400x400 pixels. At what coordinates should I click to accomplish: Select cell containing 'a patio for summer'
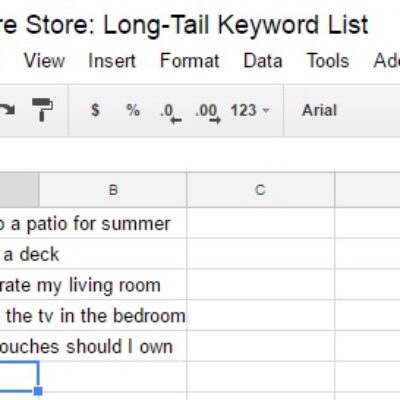point(93,223)
